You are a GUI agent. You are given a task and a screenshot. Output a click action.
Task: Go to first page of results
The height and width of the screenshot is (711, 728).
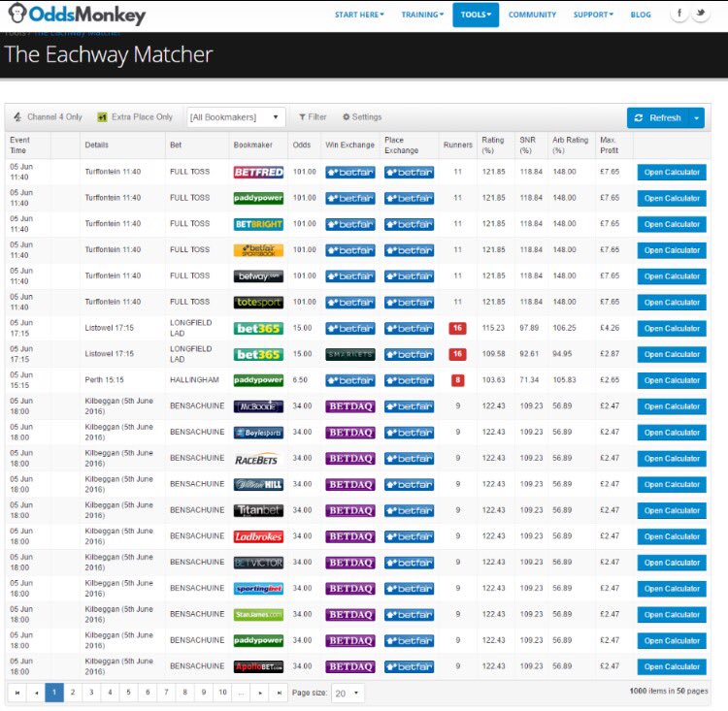coord(17,693)
